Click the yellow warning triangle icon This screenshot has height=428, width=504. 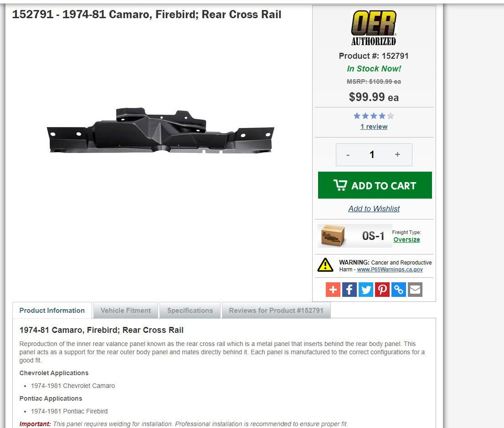(x=325, y=265)
